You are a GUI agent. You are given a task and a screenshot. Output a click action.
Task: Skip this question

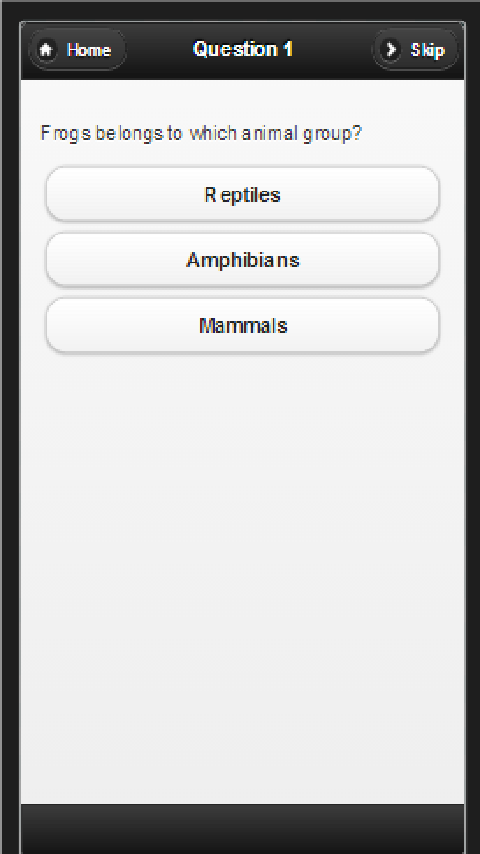tap(415, 50)
